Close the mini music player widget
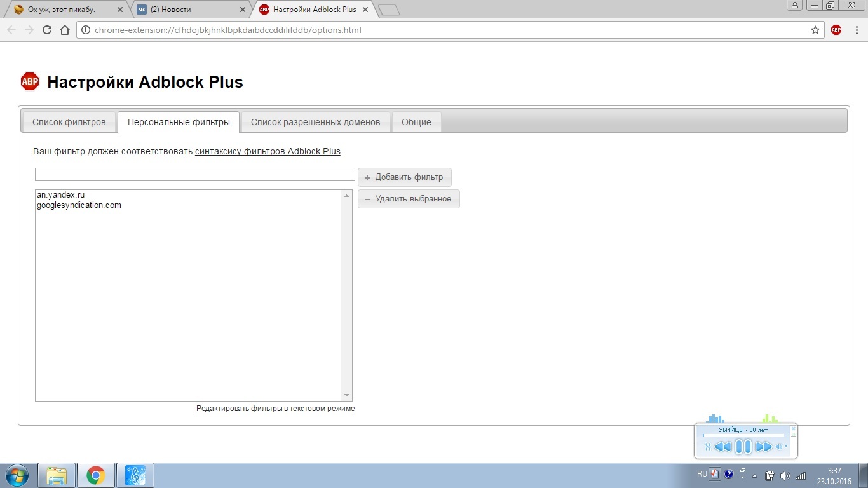 (793, 429)
